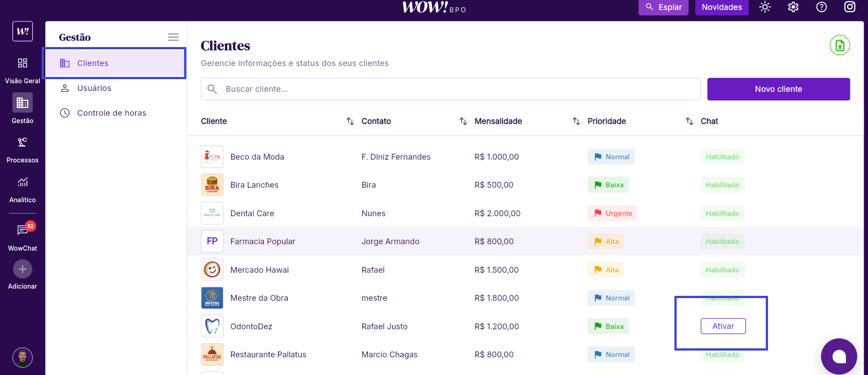The image size is (868, 375).
Task: Click the Adicionar plus button
Action: (23, 270)
